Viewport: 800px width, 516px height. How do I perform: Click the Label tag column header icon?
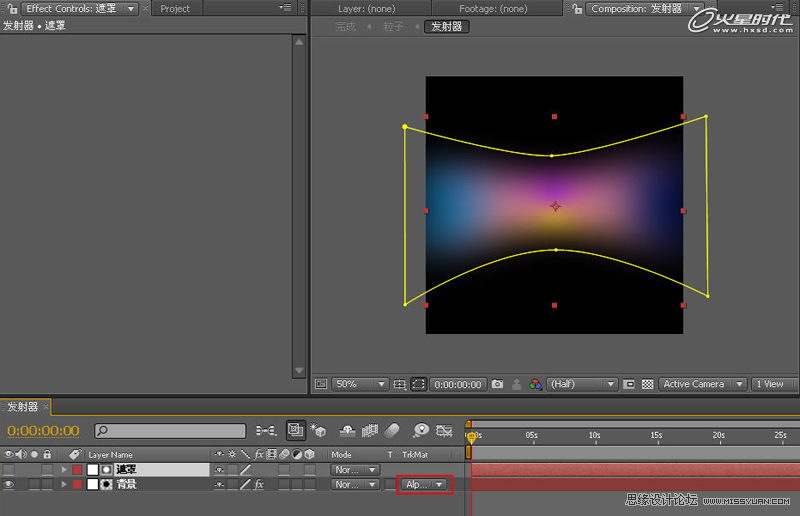point(75,454)
